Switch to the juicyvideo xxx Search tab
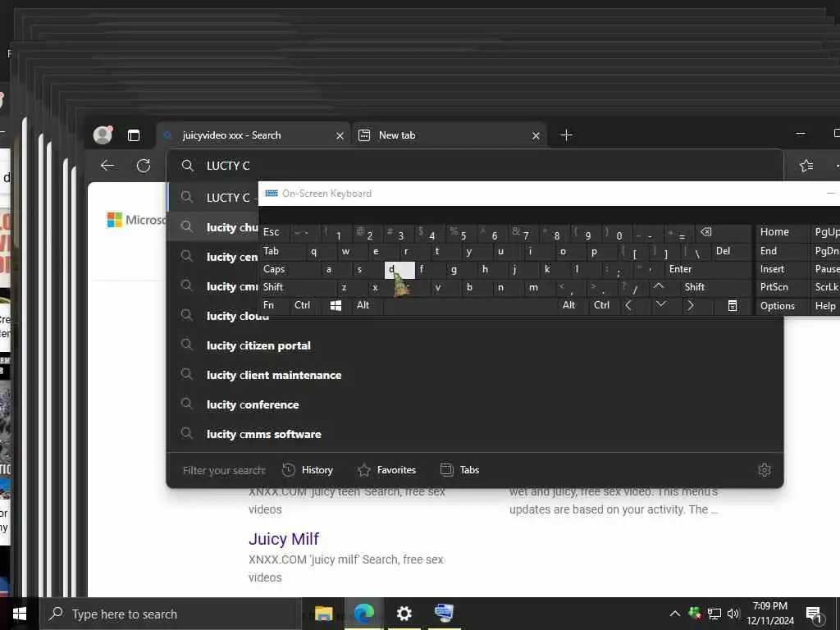Screen dimensions: 840x630 coord(253,135)
